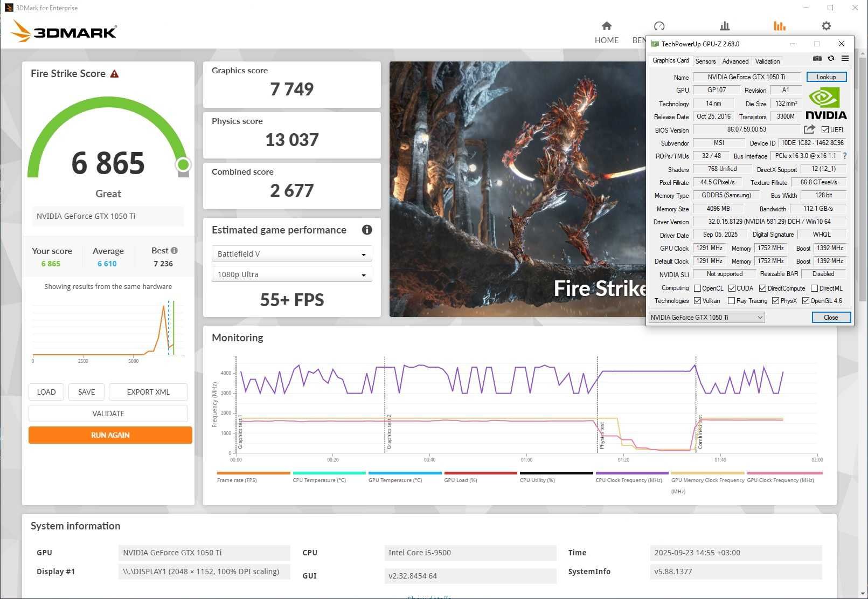Open the 1080p Ultra resolution dropdown
The image size is (868, 599).
click(291, 274)
